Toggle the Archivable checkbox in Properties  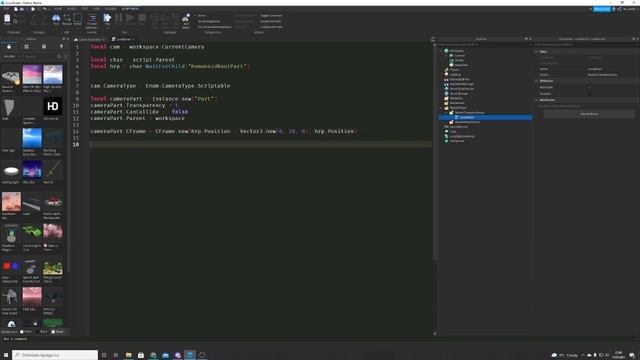[x=589, y=87]
